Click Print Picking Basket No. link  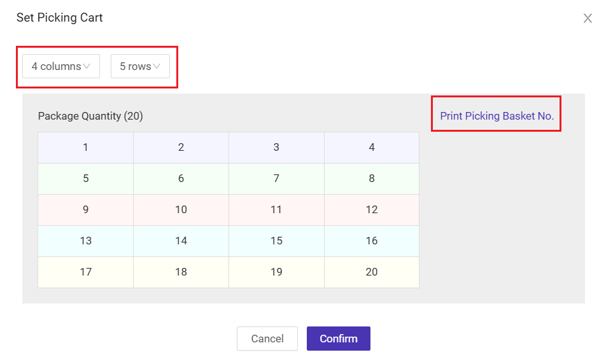point(497,116)
